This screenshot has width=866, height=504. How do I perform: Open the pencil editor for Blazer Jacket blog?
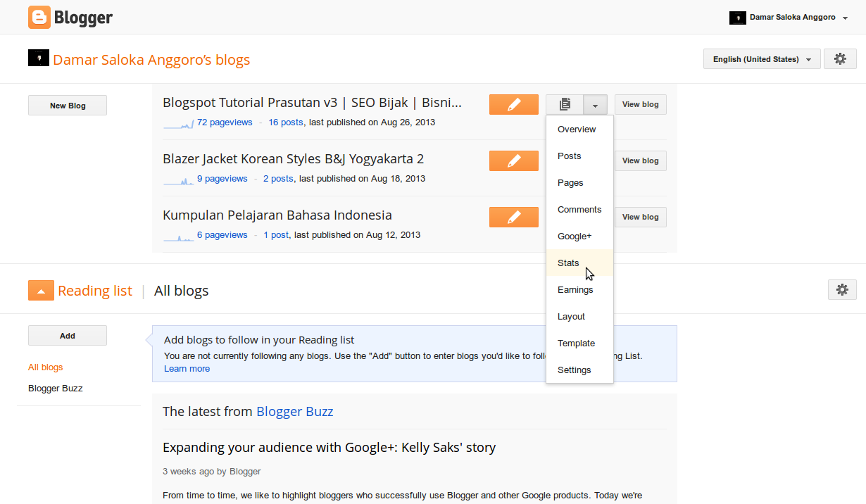[x=513, y=160]
